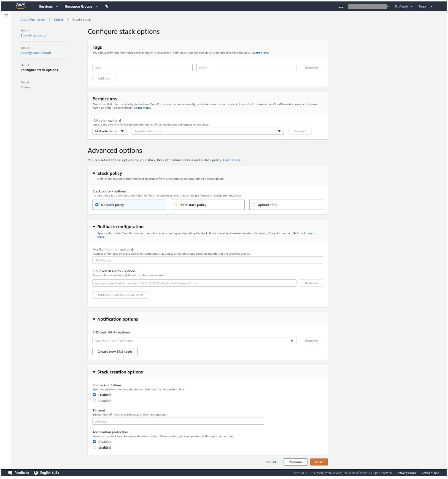This screenshot has height=479, width=448.
Task: Open the SNS Topic ARN dropdown
Action: (x=292, y=341)
